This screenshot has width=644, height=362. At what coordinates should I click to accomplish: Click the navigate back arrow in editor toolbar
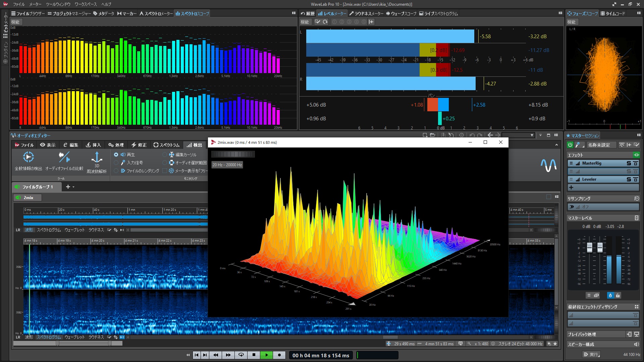point(490,135)
